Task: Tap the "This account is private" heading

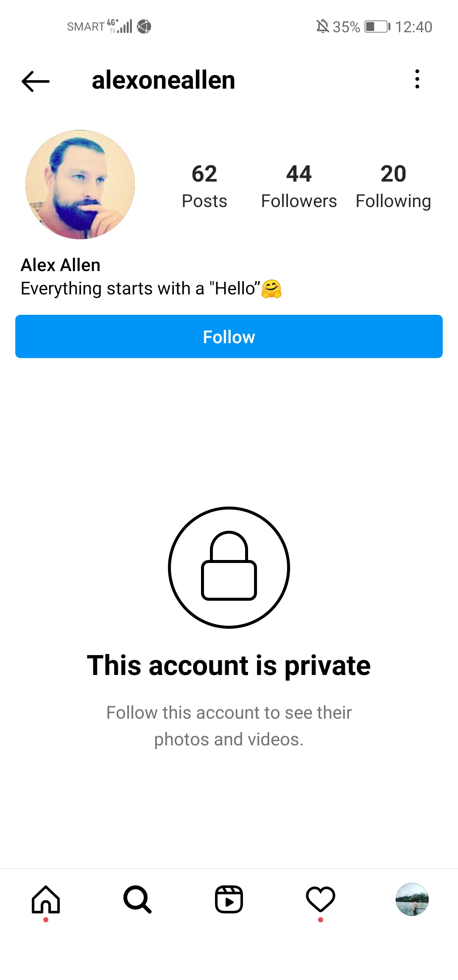Action: point(229,665)
